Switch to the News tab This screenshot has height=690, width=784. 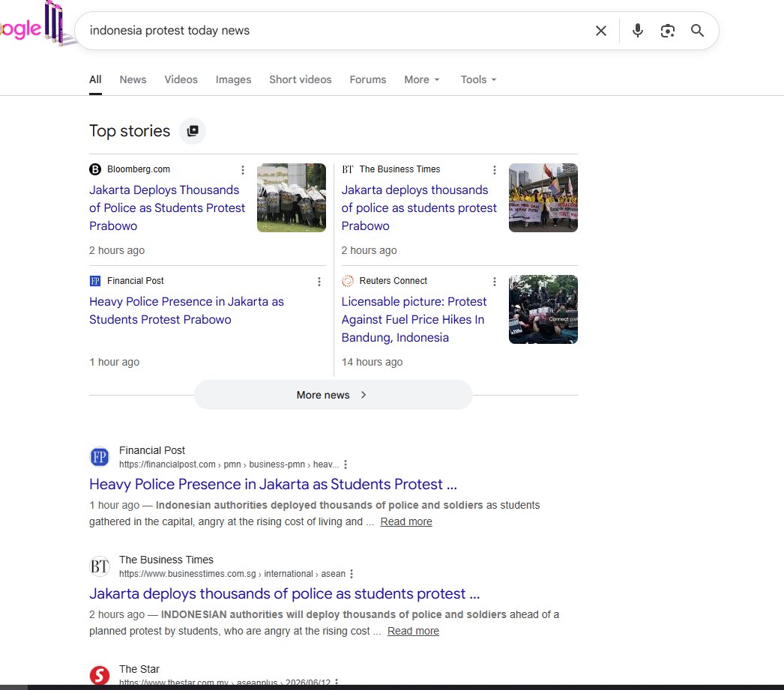[x=133, y=79]
